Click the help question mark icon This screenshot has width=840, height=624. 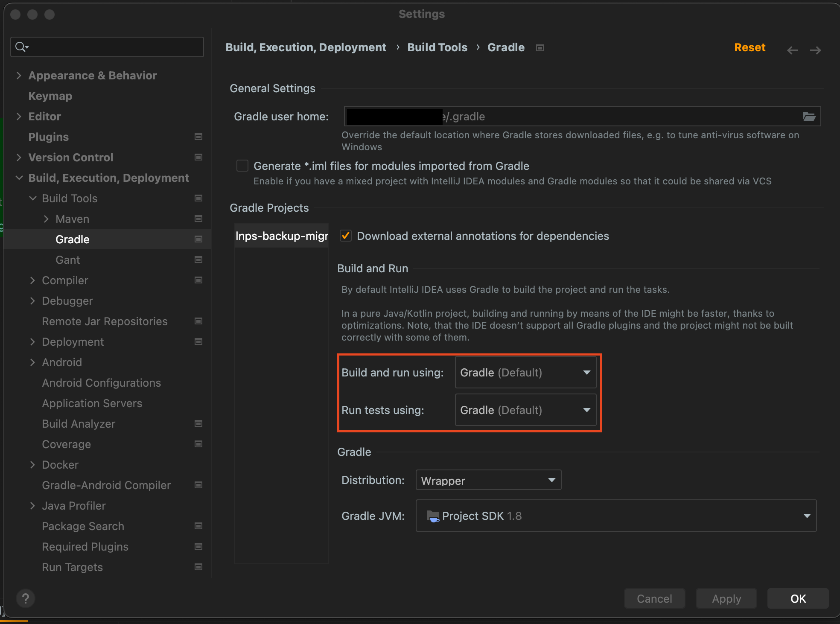26,598
